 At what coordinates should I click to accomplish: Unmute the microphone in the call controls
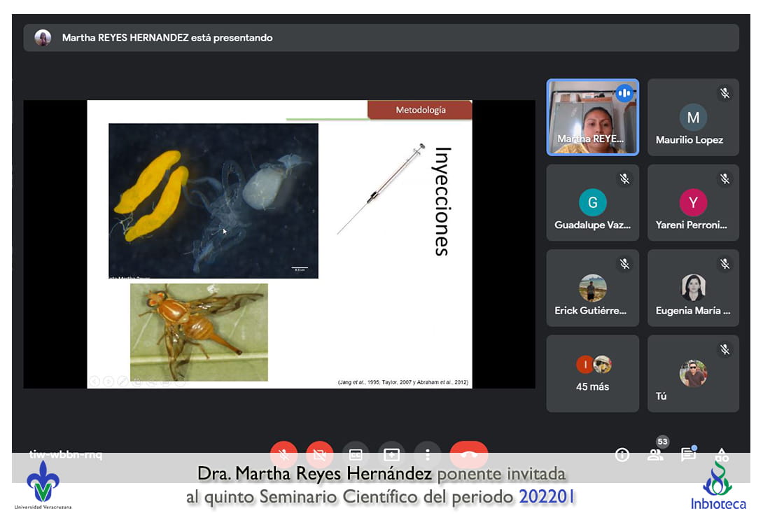tap(283, 454)
